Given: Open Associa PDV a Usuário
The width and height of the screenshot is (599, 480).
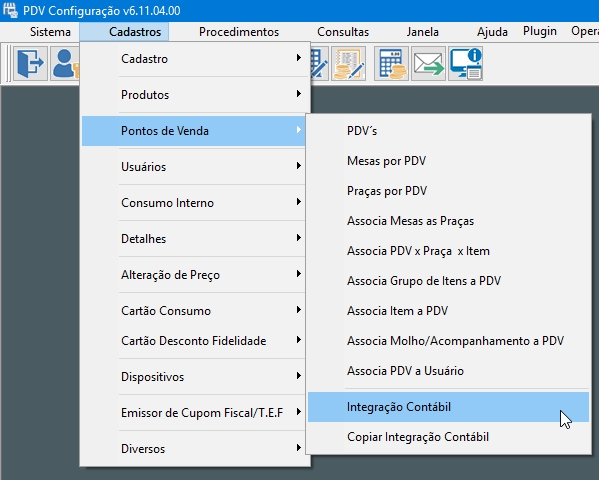Looking at the screenshot, I should tap(448, 371).
